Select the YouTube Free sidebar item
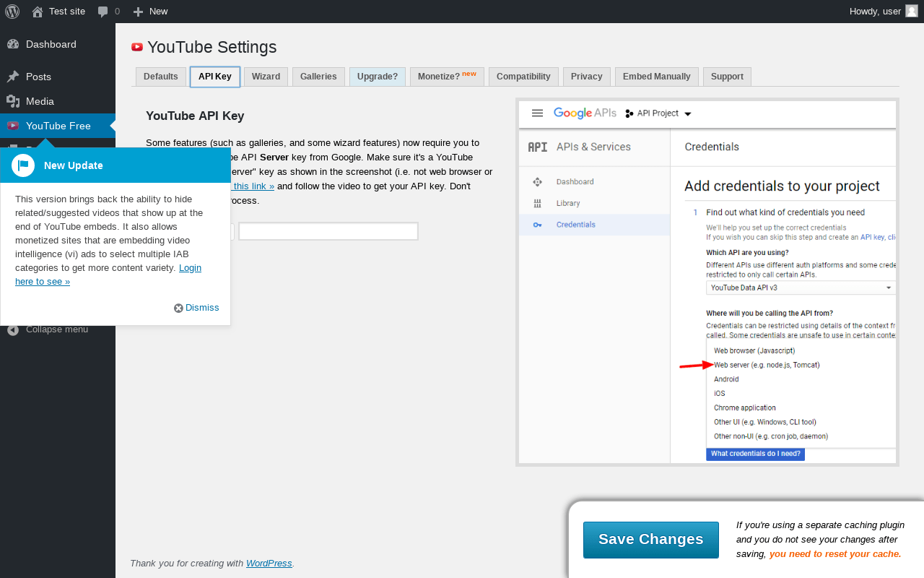Image resolution: width=924 pixels, height=578 pixels. tap(58, 126)
